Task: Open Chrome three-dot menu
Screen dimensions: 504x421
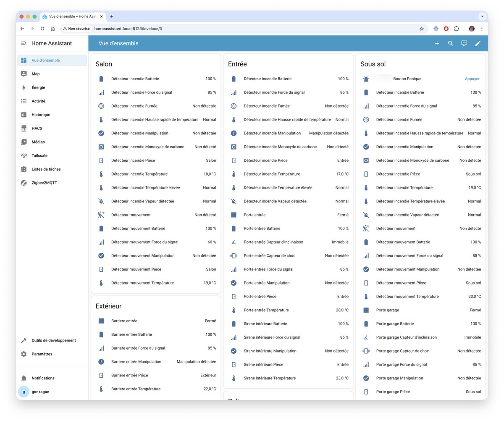Action: point(482,29)
